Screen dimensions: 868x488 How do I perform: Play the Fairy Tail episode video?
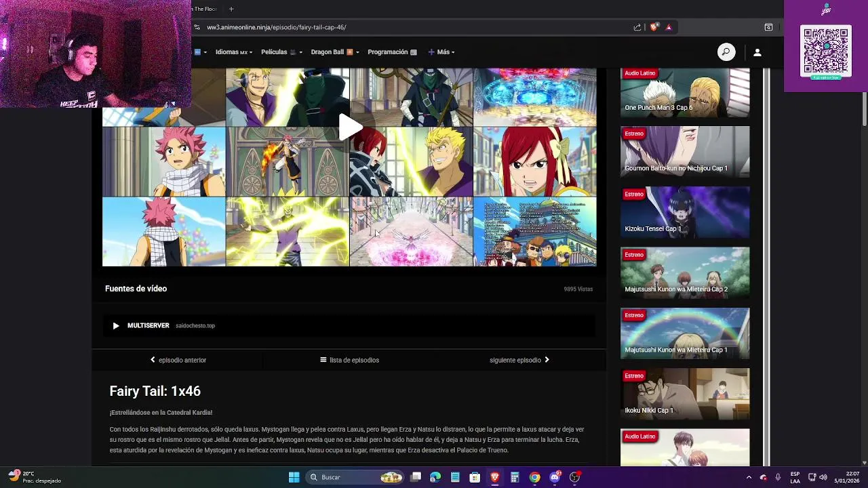(350, 127)
